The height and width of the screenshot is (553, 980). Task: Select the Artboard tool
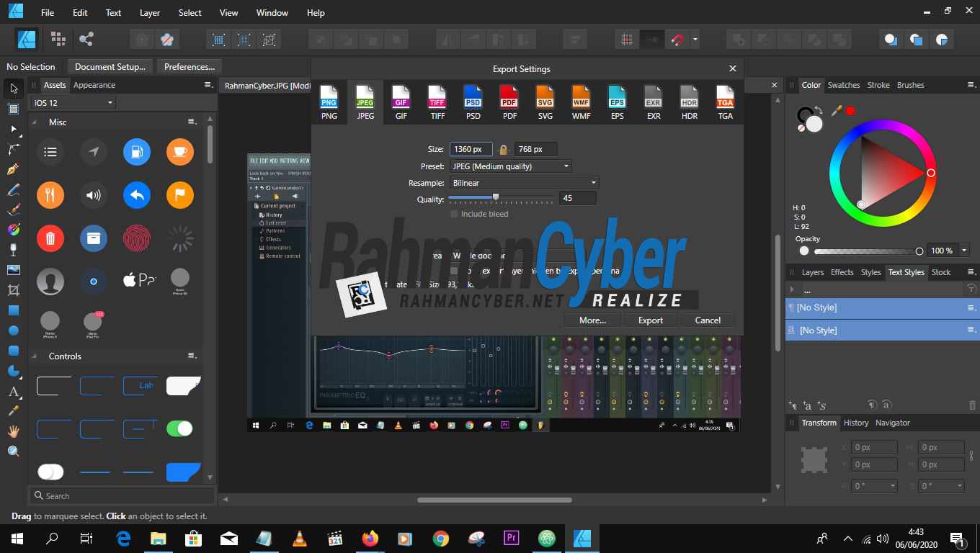[14, 109]
